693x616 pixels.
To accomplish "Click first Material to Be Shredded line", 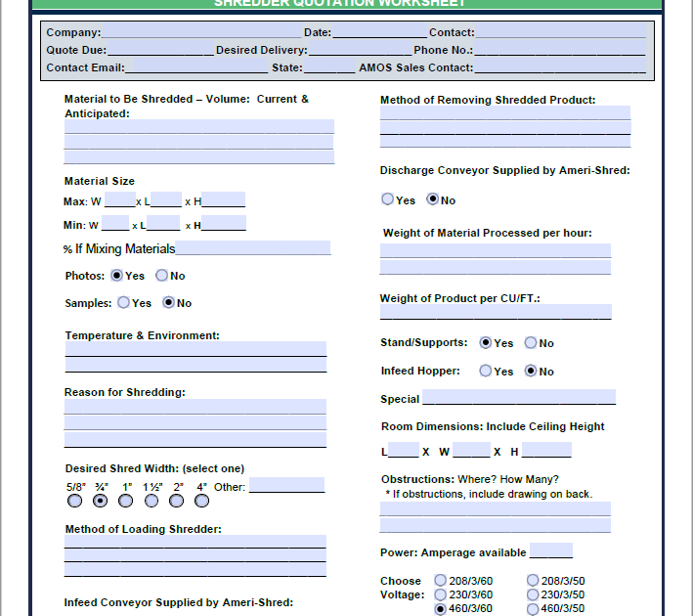I will [x=198, y=126].
